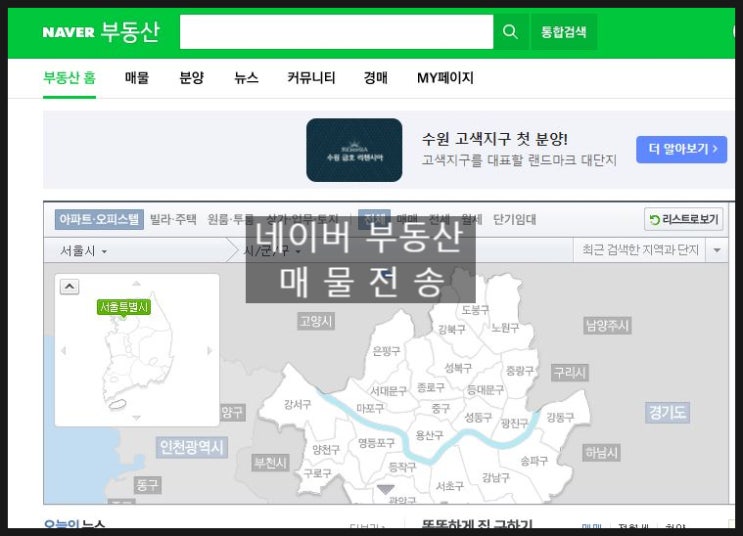Choose 중구 district on Seoul map
This screenshot has width=743, height=536.
441,408
